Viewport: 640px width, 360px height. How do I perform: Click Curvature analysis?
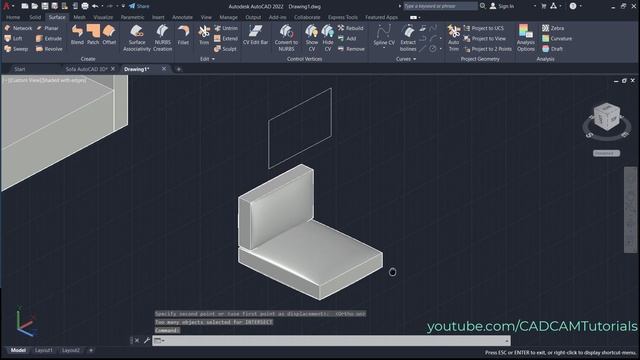tap(557, 38)
